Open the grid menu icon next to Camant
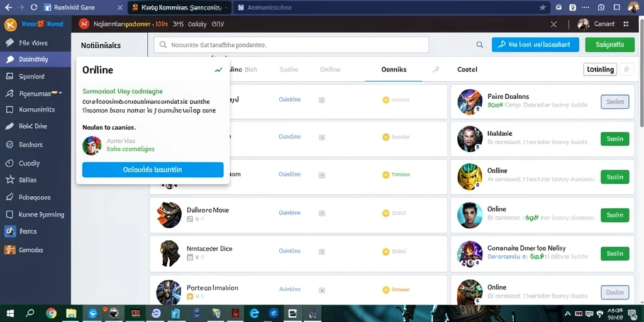Viewport: 644px width, 322px height. [x=626, y=25]
